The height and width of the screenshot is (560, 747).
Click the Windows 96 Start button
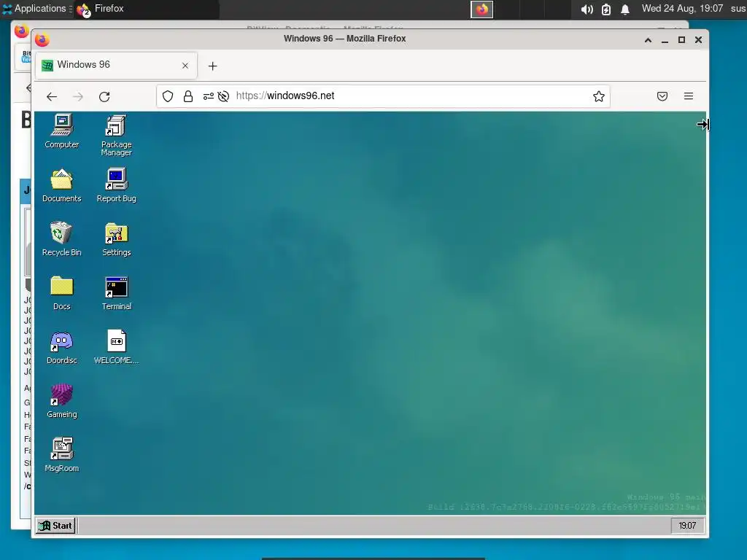click(55, 526)
